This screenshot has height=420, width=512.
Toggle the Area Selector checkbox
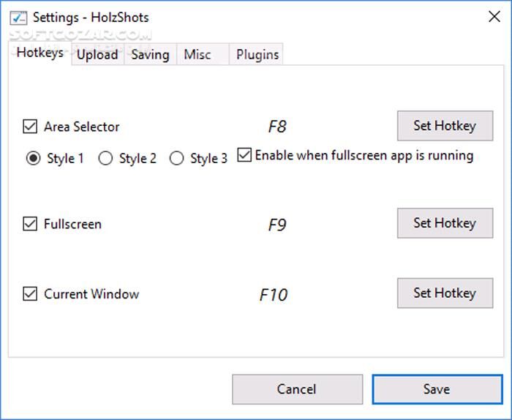pyautogui.click(x=30, y=127)
